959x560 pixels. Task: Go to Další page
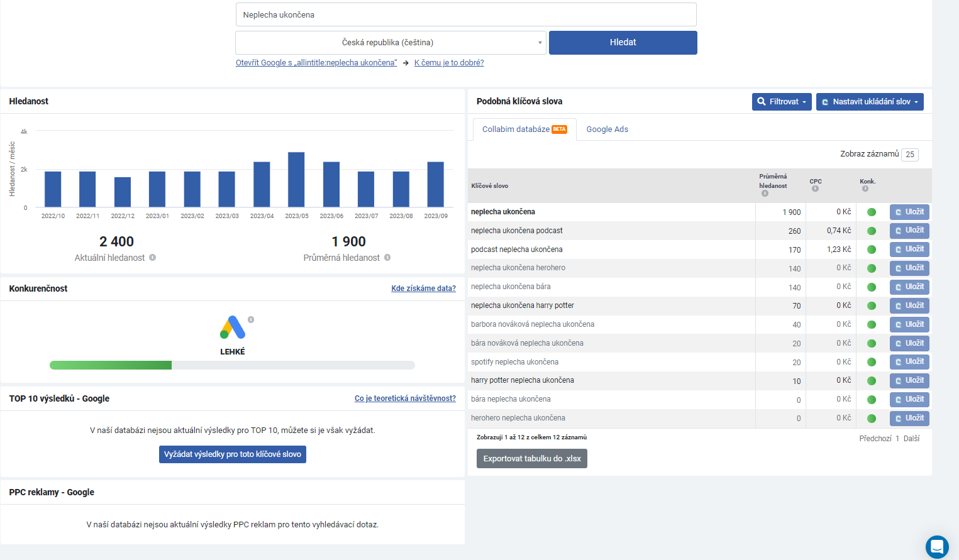(912, 439)
